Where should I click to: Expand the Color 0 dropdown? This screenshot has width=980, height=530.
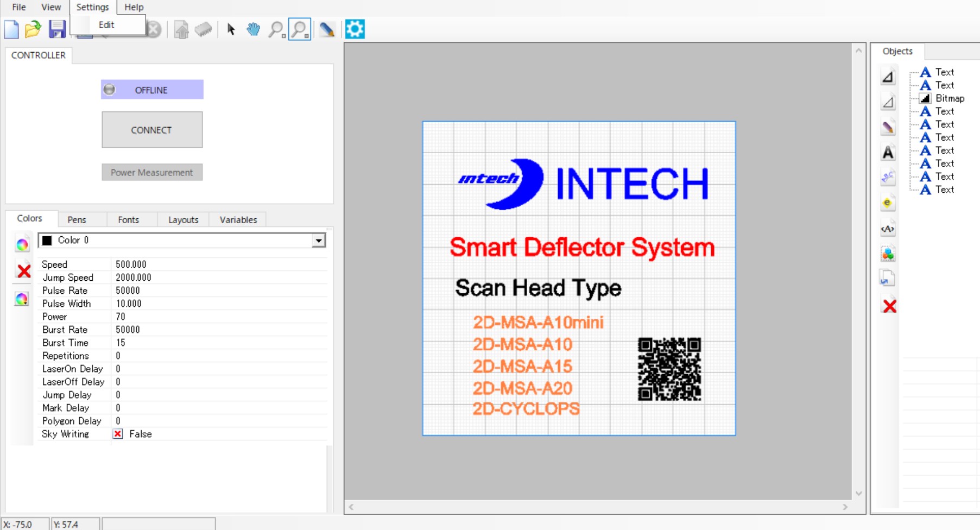[x=318, y=241]
